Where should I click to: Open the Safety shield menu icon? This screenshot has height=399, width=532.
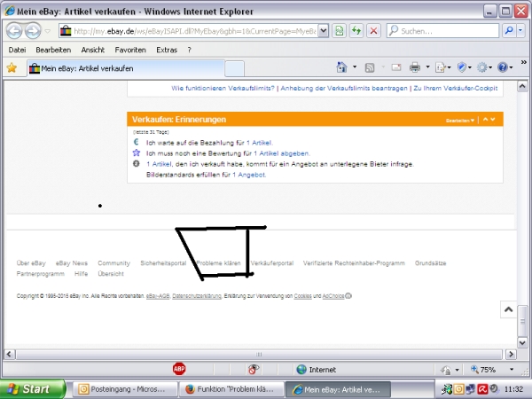(x=464, y=67)
